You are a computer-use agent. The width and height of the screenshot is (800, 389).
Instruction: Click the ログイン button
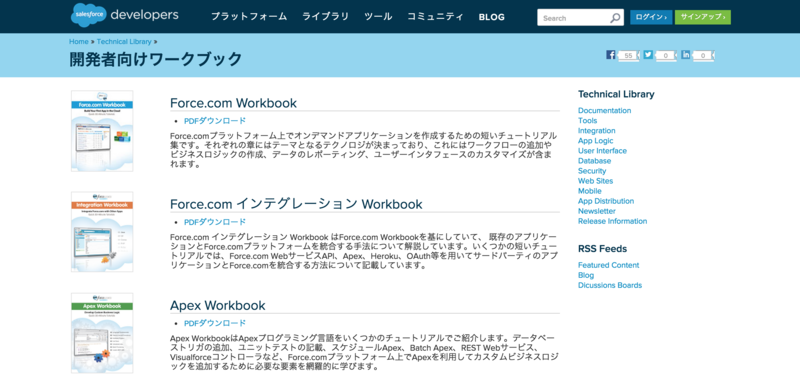651,17
